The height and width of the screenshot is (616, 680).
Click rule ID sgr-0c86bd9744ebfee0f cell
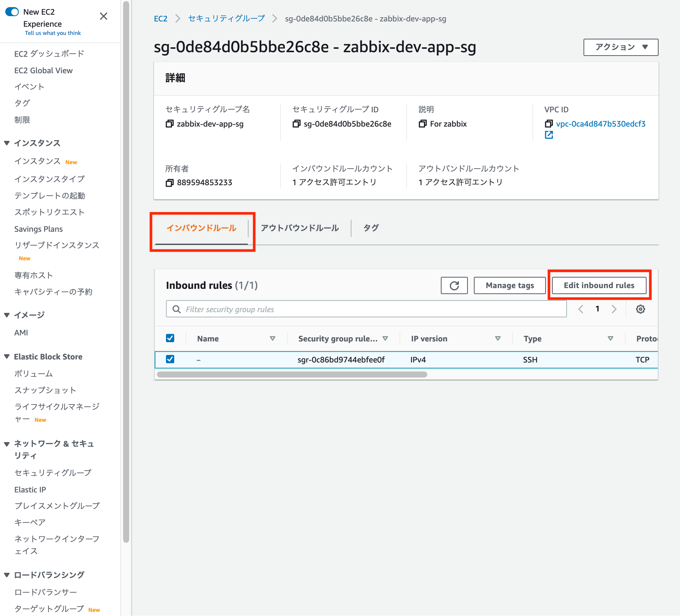point(341,360)
